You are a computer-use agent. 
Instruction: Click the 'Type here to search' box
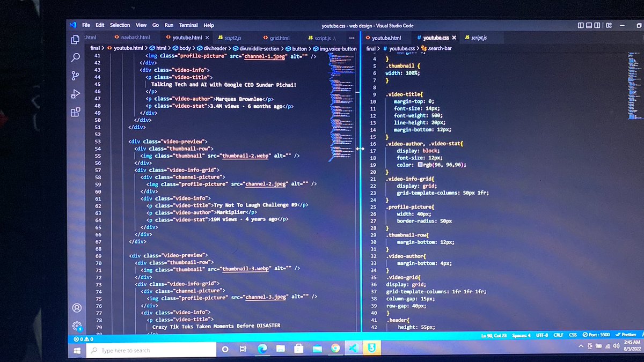pyautogui.click(x=151, y=350)
